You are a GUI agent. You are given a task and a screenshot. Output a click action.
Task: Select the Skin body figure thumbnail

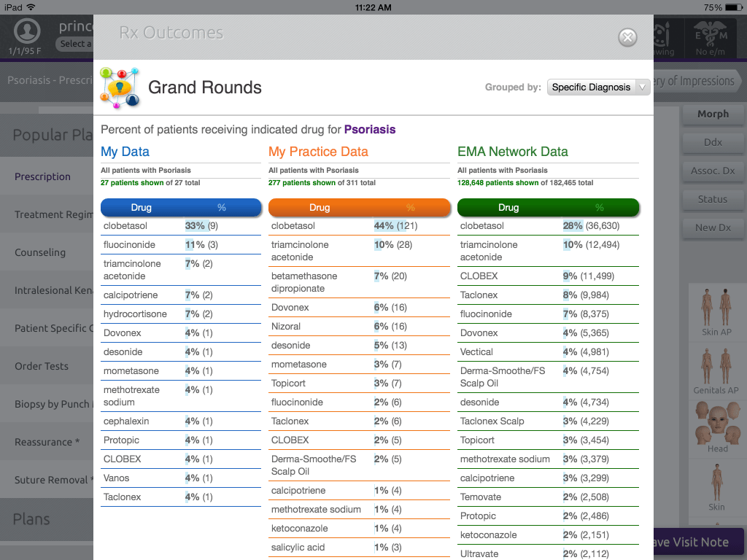click(716, 488)
